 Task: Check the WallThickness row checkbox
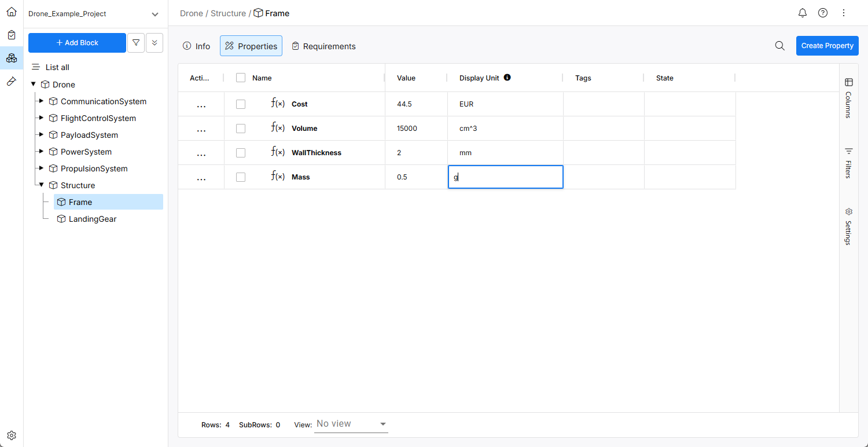pos(241,153)
